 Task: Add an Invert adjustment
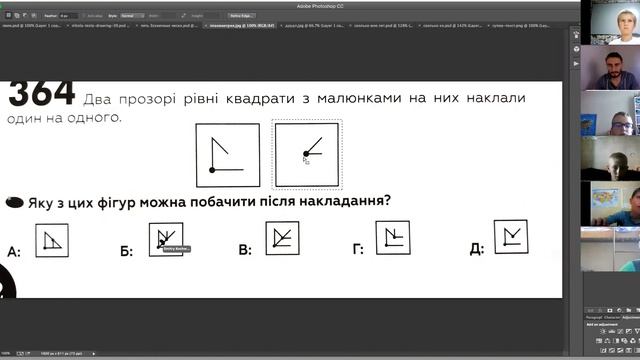[x=603, y=351]
